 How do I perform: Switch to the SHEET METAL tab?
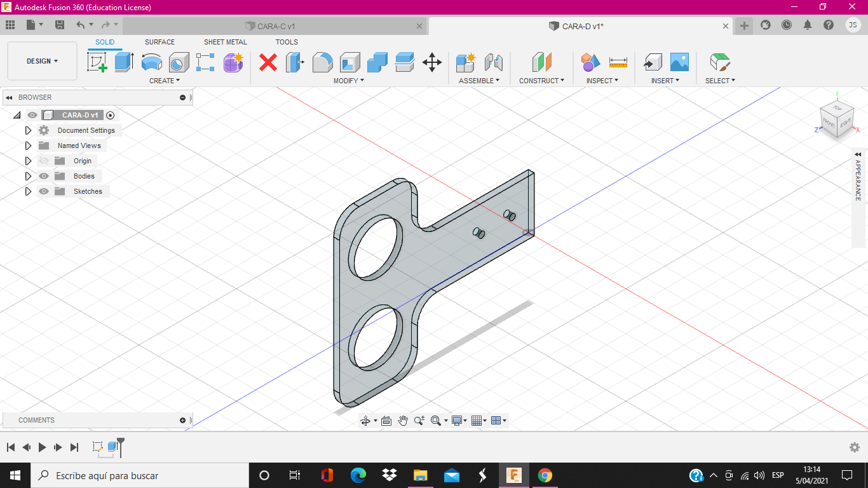[x=226, y=42]
